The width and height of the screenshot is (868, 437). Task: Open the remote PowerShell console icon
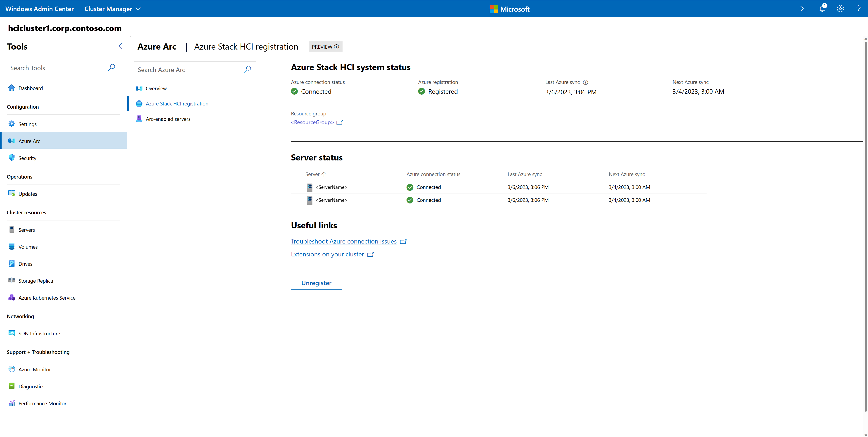click(x=804, y=9)
